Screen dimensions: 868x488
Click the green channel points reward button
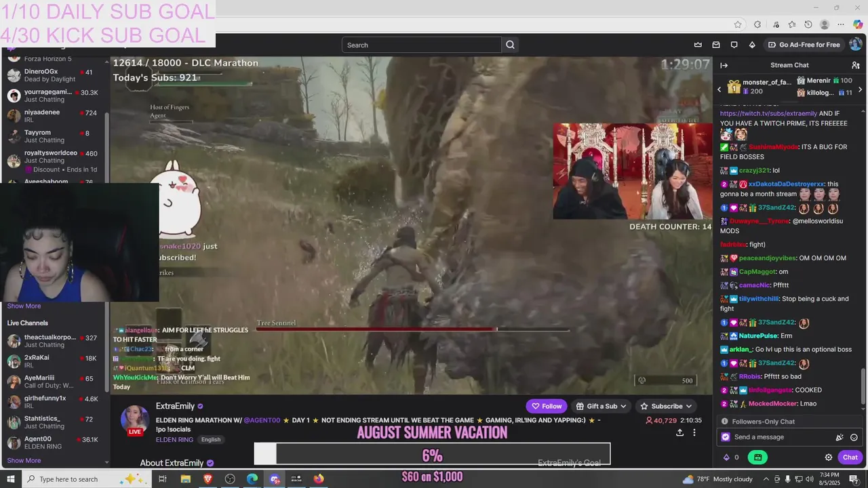pos(757,457)
